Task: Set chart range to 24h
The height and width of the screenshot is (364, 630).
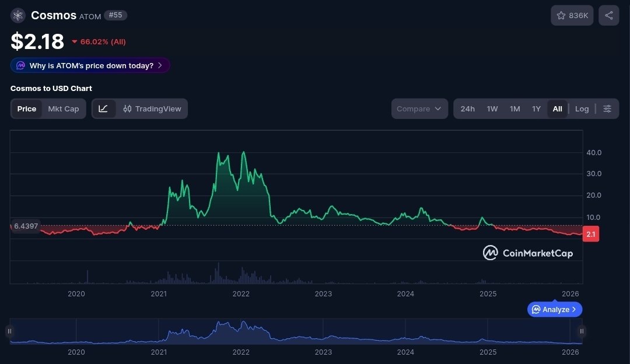Action: pos(467,109)
